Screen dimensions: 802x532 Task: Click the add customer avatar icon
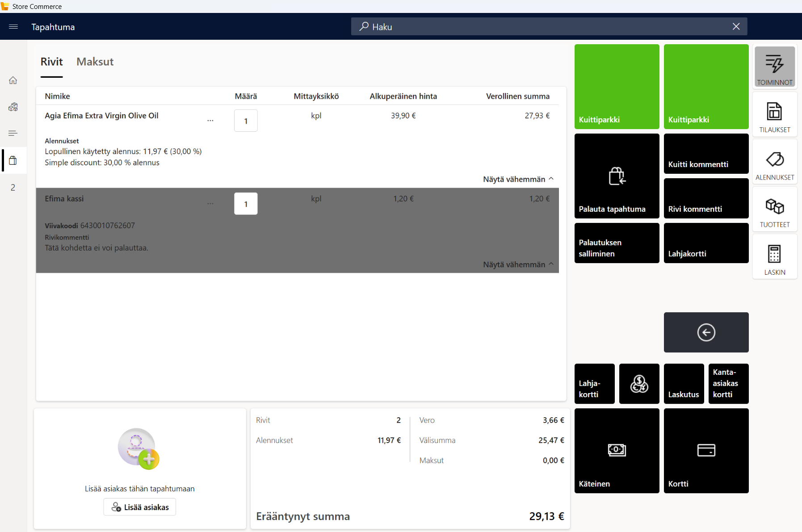coord(139,448)
